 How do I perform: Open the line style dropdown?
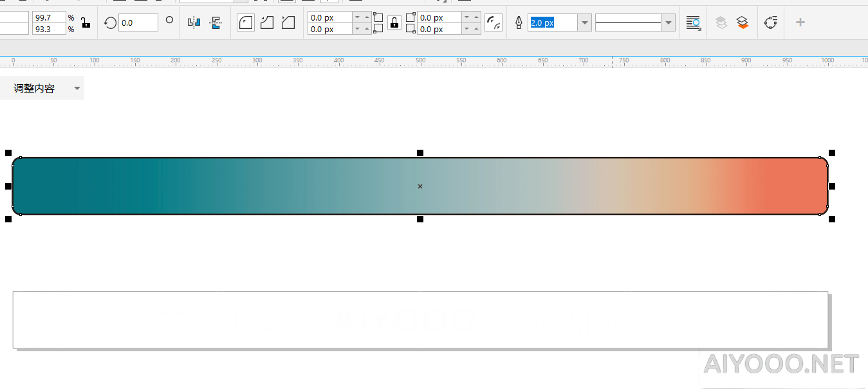[x=669, y=22]
